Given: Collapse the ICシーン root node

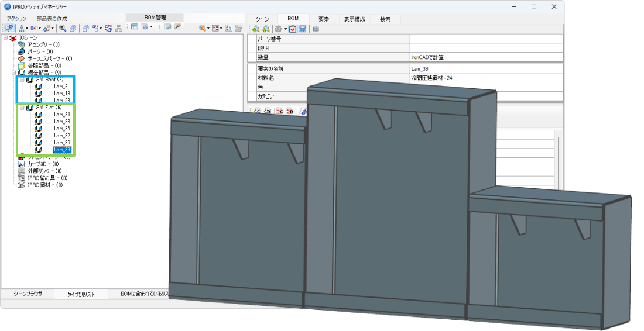Looking at the screenshot, I should coord(5,38).
